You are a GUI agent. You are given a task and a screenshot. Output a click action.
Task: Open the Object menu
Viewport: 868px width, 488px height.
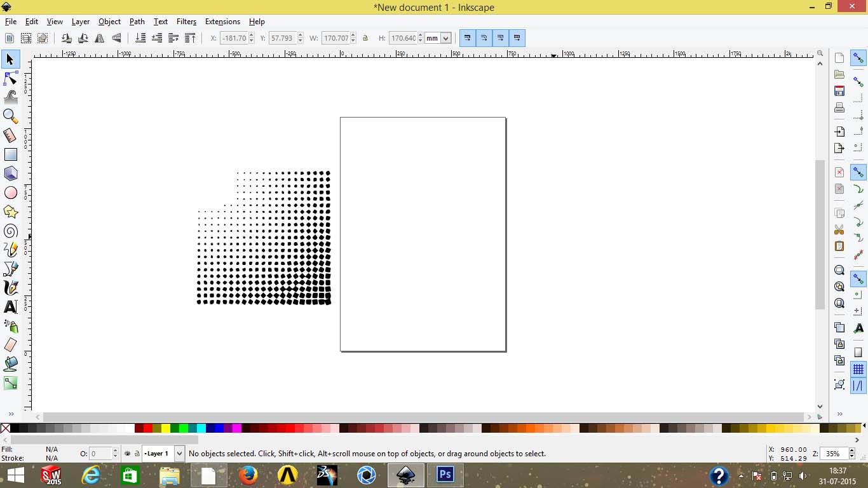tap(109, 22)
